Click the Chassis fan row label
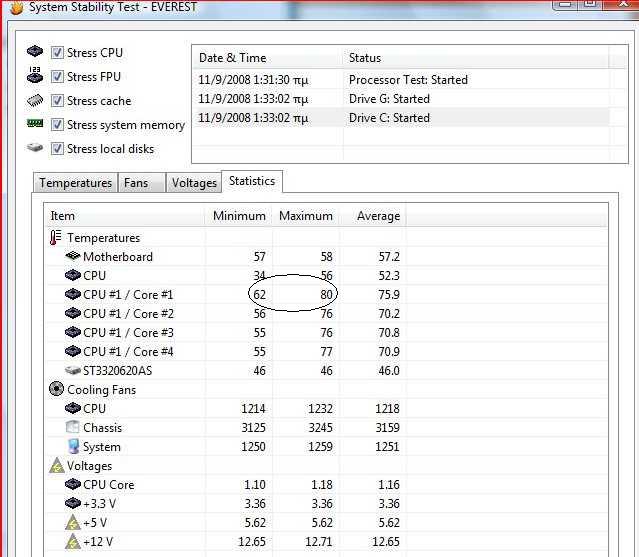Screen dimensions: 639x557 pyautogui.click(x=102, y=427)
